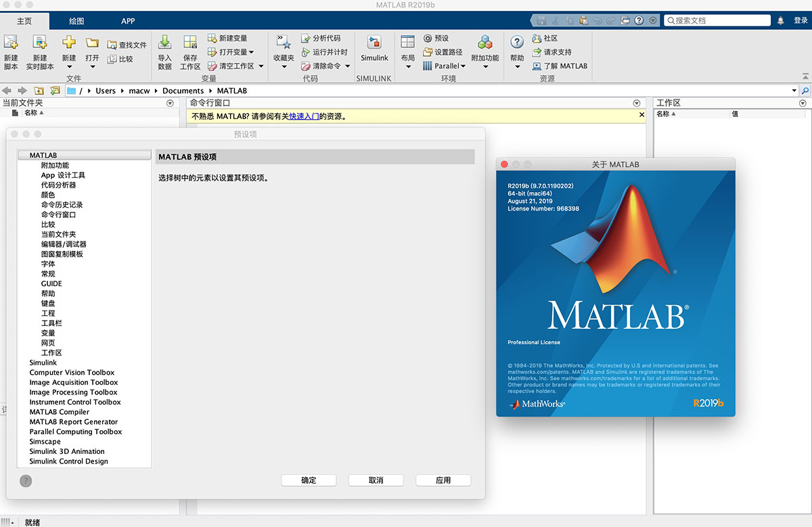Select 字体 (Fonts) in the preferences tree
The height and width of the screenshot is (527, 812).
pyautogui.click(x=48, y=264)
